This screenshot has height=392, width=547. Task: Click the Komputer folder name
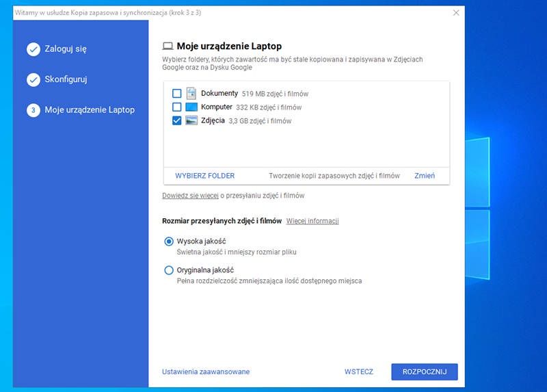(x=217, y=107)
